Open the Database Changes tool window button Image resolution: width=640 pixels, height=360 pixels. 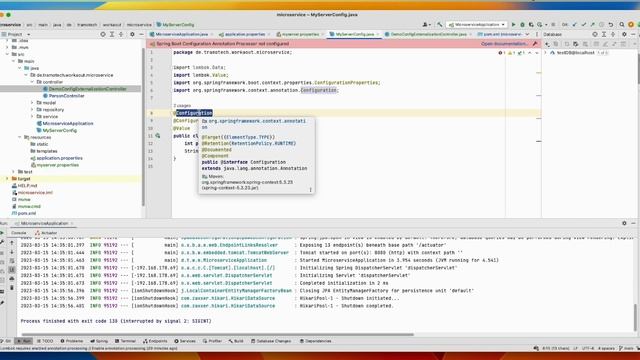[x=271, y=341]
